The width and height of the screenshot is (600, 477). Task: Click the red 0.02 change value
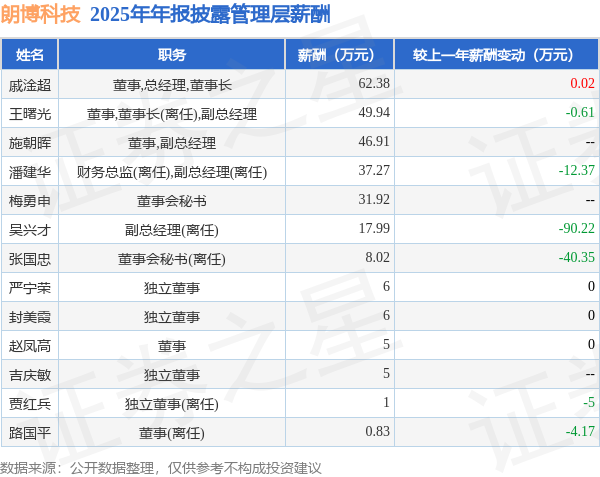582,83
